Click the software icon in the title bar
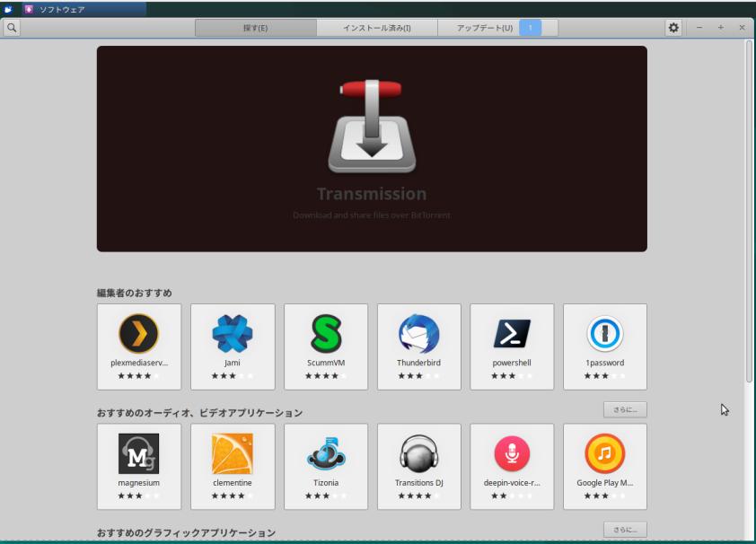 click(x=29, y=9)
